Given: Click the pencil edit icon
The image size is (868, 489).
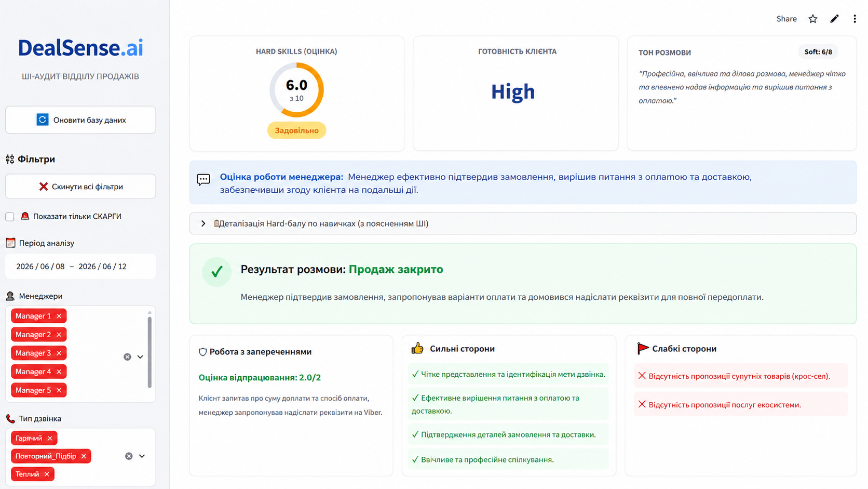Looking at the screenshot, I should tap(834, 19).
